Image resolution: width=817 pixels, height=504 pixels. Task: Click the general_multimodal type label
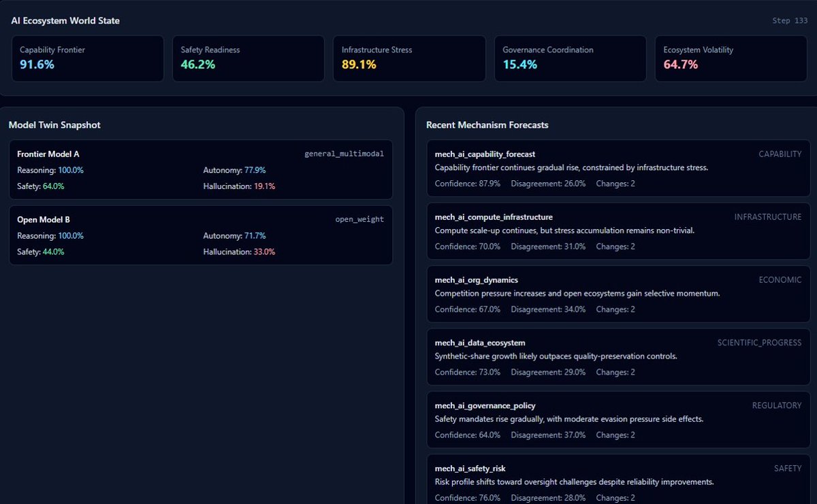[344, 154]
